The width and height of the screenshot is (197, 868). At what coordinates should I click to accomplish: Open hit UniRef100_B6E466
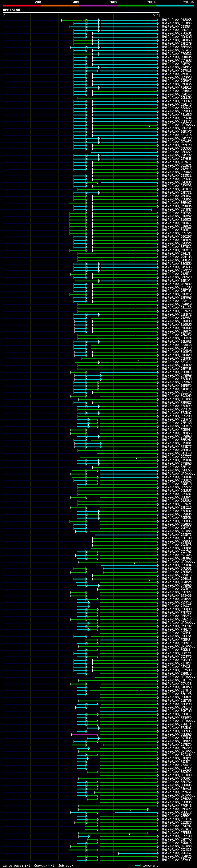point(177,47)
